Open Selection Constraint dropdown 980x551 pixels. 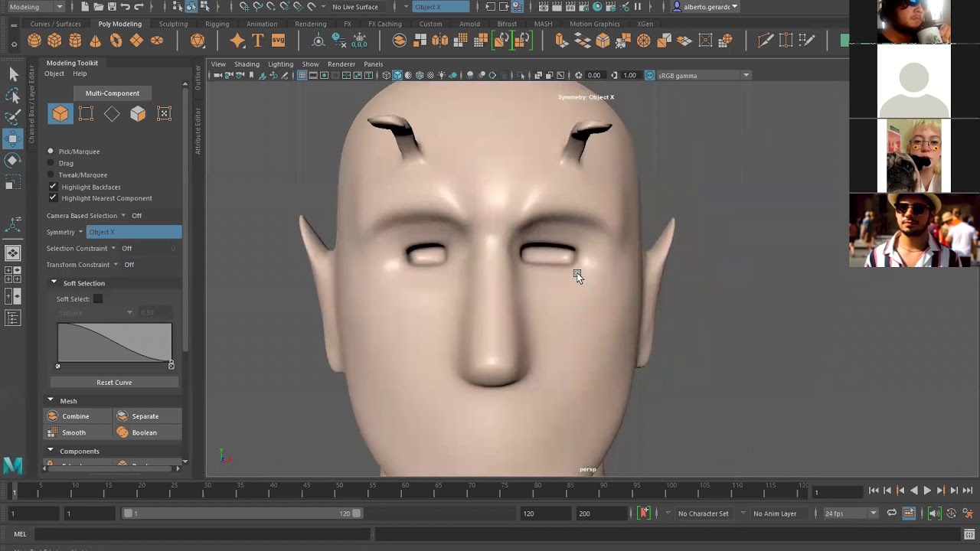pos(113,249)
